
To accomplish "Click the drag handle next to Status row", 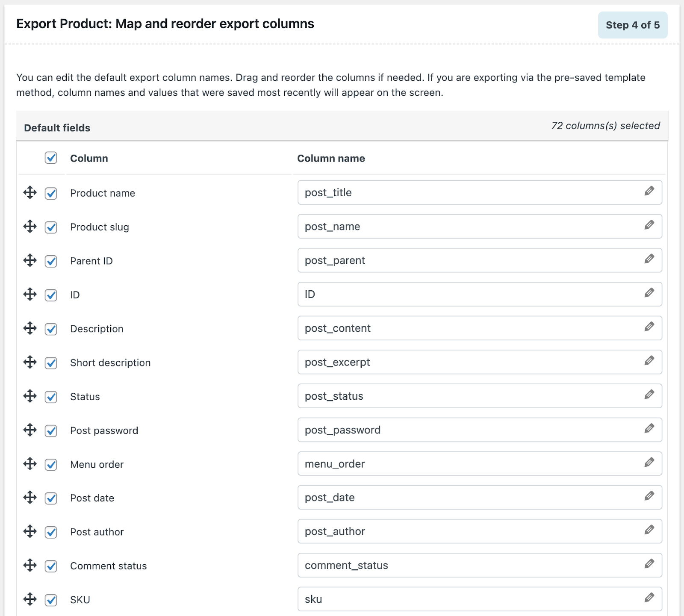I will (30, 396).
